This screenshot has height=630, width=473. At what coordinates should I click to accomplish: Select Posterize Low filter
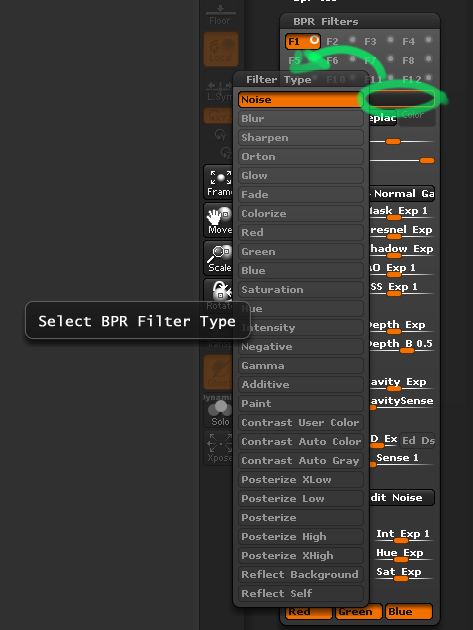pos(301,499)
